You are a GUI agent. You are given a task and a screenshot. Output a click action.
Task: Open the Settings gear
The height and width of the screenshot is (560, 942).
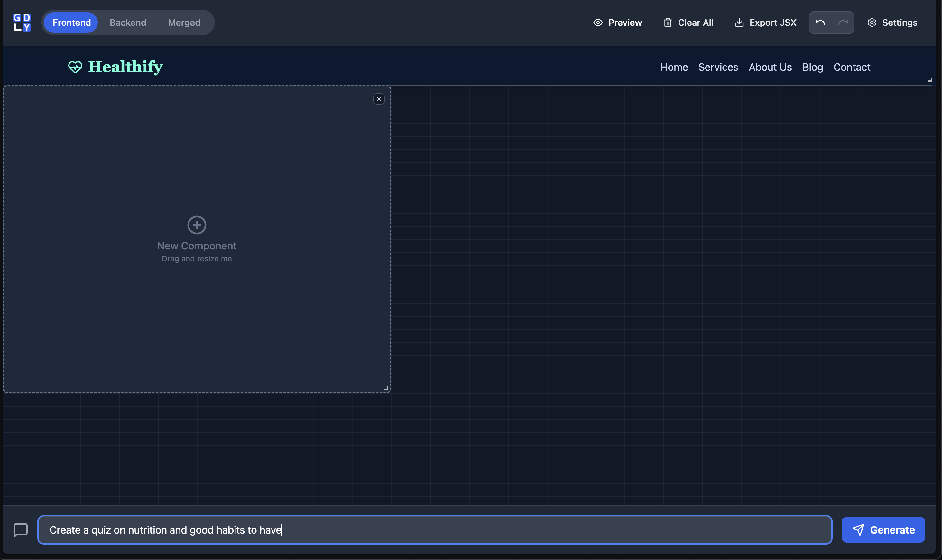892,23
